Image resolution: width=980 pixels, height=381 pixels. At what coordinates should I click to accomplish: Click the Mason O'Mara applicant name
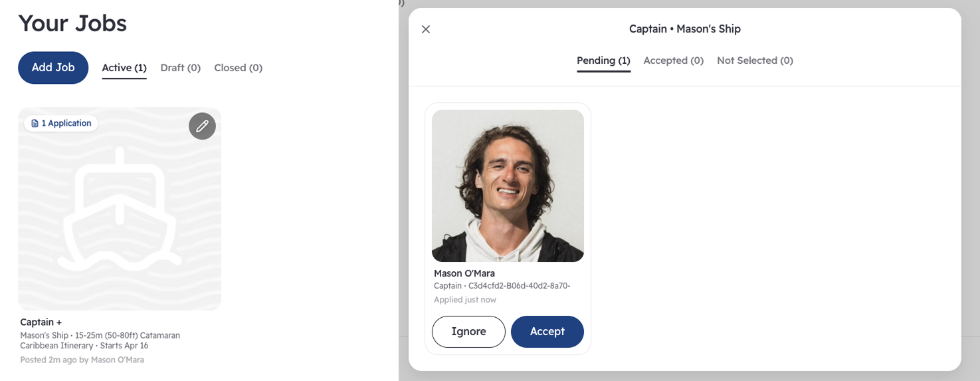(464, 273)
